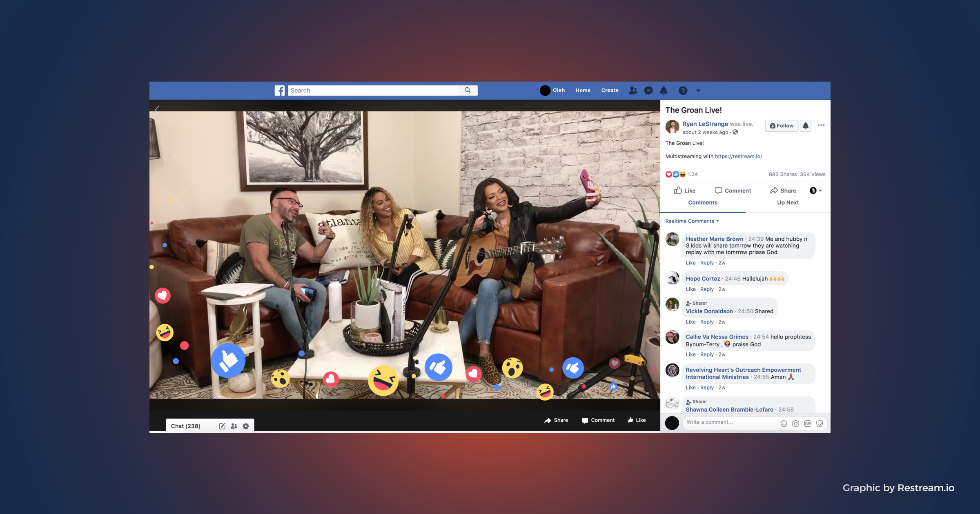The width and height of the screenshot is (980, 514).
Task: Open the Ryan LeStrange profile link
Action: [x=705, y=124]
